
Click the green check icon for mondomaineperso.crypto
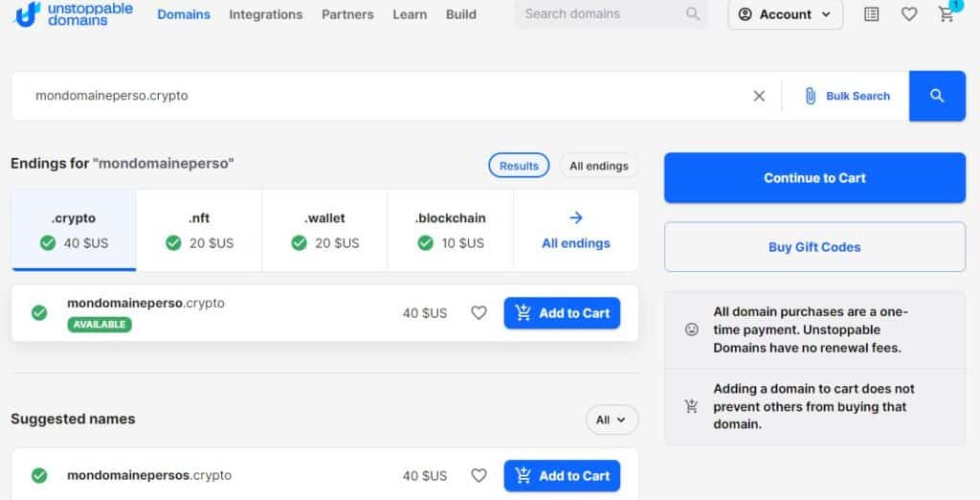coord(39,312)
